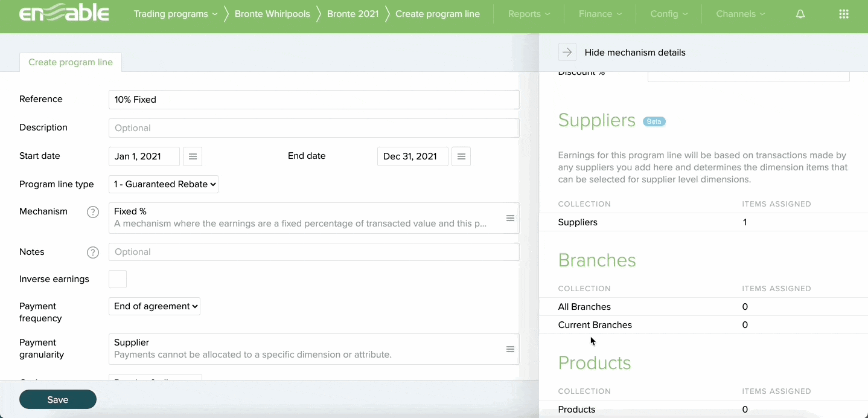
Task: Click the Mechanism help question mark
Action: (x=93, y=212)
